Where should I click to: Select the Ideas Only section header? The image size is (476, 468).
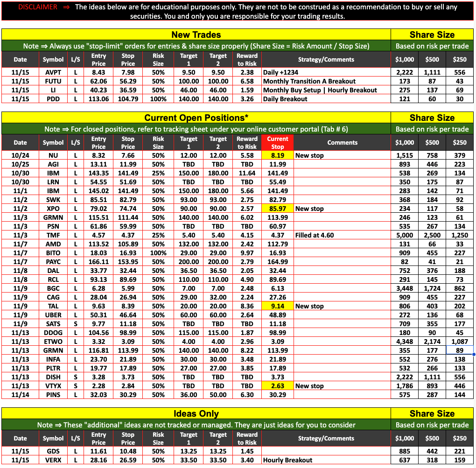pos(196,413)
